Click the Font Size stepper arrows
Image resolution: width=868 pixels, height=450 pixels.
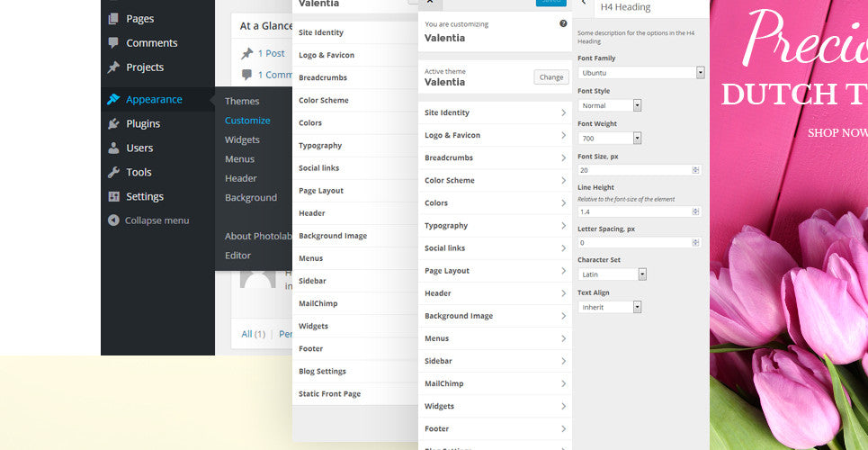695,170
